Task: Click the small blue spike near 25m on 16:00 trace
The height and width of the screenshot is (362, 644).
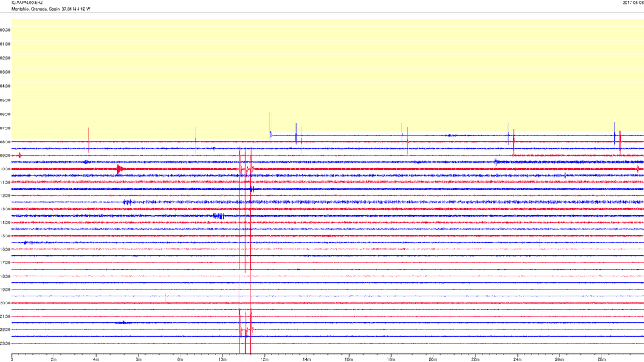Action: pos(539,243)
